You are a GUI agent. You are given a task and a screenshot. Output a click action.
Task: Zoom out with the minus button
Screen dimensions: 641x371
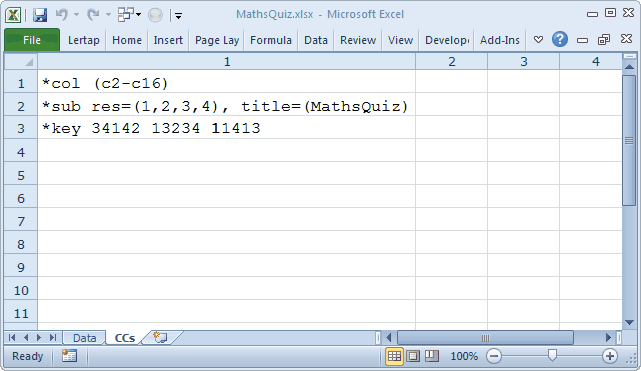[x=494, y=356]
